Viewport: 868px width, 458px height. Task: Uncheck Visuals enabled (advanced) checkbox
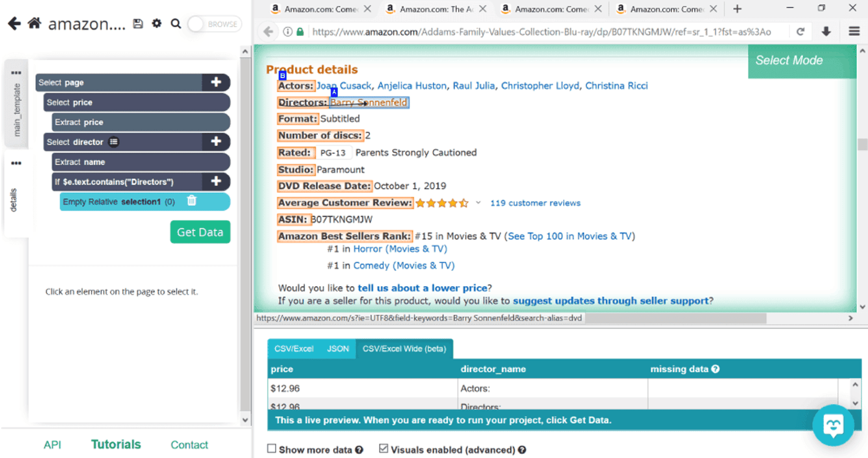click(384, 449)
